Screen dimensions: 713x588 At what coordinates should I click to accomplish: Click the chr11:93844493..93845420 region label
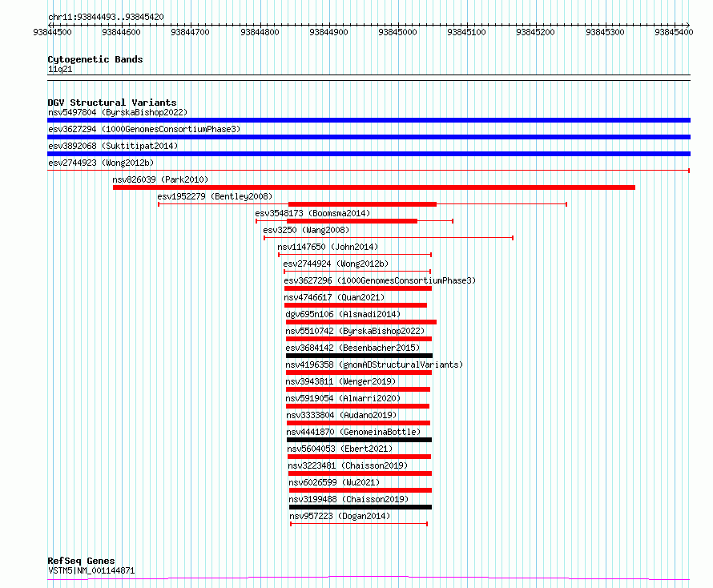coord(106,18)
